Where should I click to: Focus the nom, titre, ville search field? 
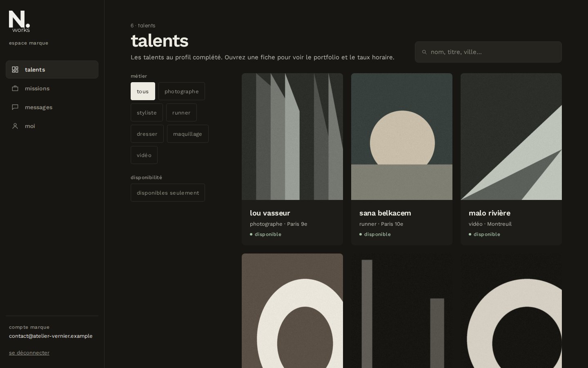click(x=488, y=52)
